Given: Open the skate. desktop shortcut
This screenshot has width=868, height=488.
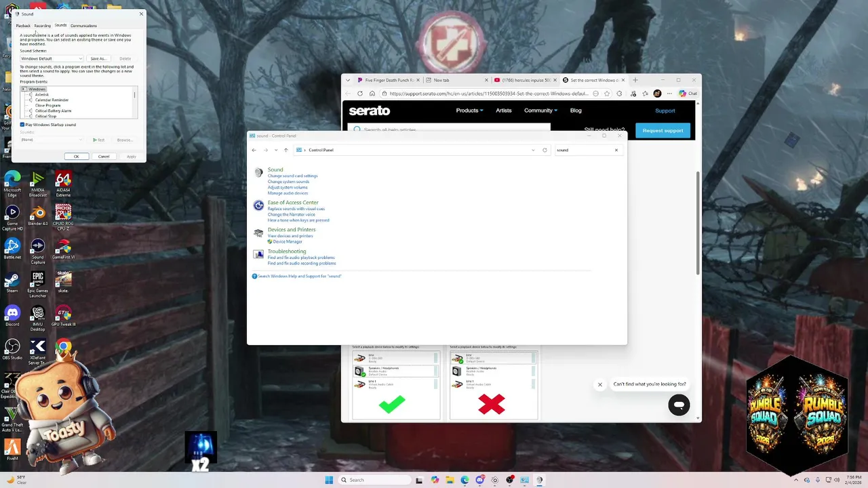Looking at the screenshot, I should (x=63, y=282).
